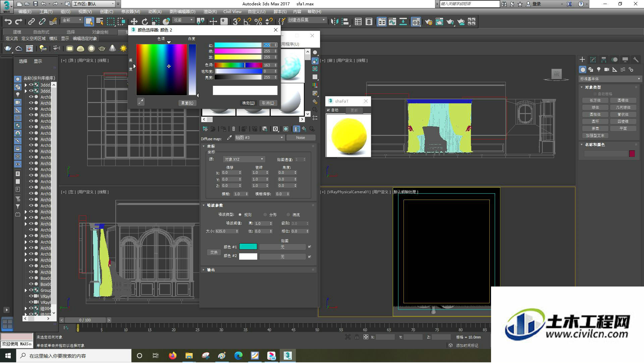Toggle the Auto checkbox in shaFa1 window
The width and height of the screenshot is (644, 363).
pyautogui.click(x=328, y=110)
